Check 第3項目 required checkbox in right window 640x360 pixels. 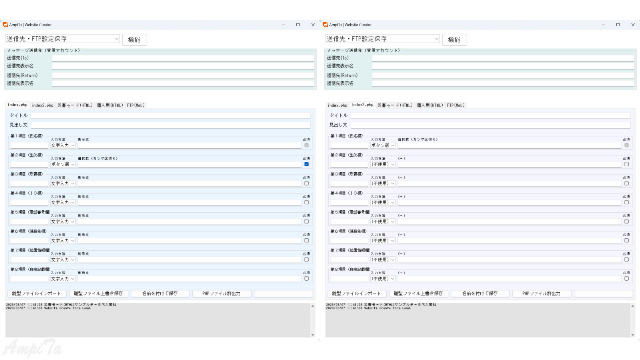point(627,183)
